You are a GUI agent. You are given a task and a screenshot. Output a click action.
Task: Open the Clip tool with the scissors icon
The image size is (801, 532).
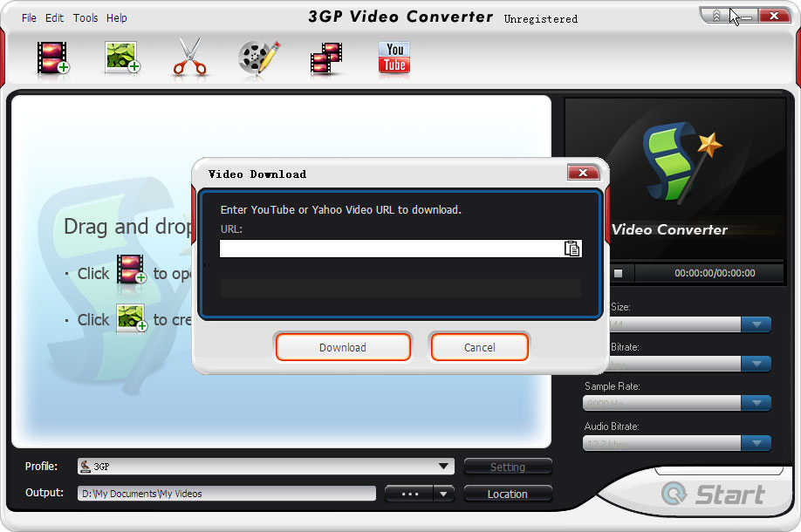pyautogui.click(x=189, y=57)
